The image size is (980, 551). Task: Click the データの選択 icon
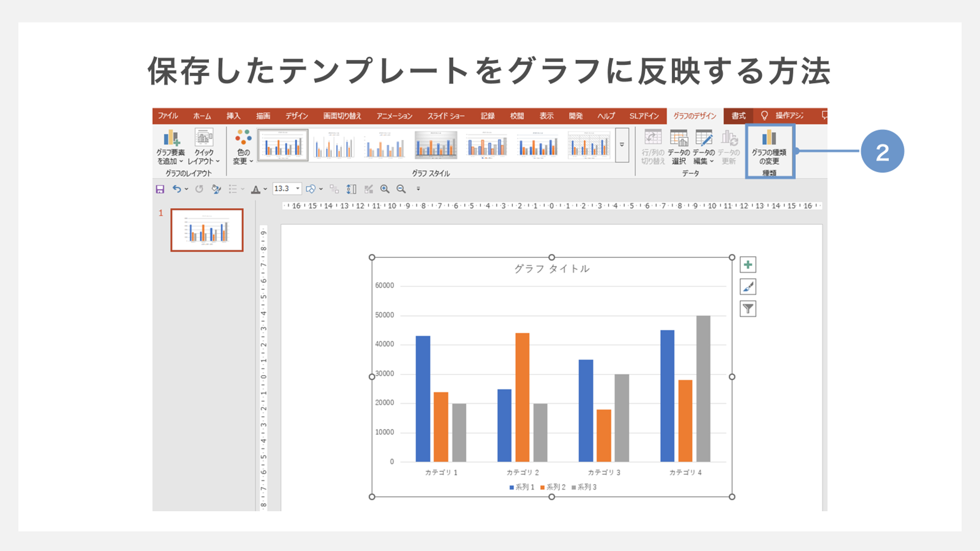point(679,146)
